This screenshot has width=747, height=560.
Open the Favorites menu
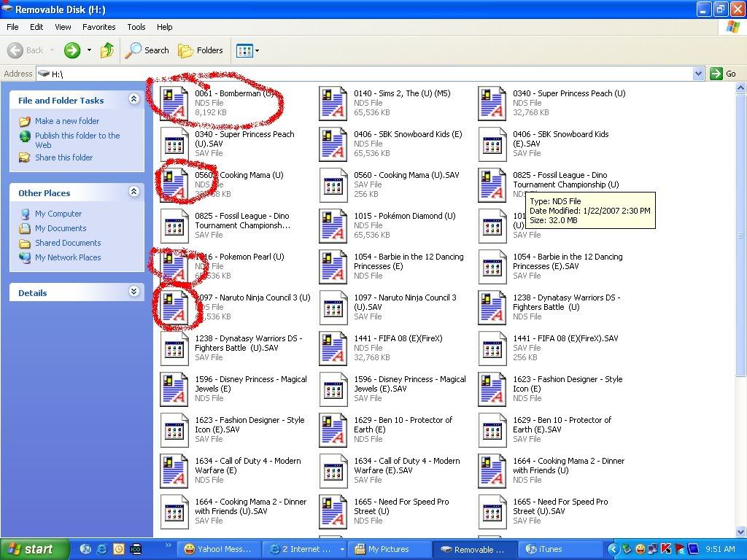pos(98,27)
